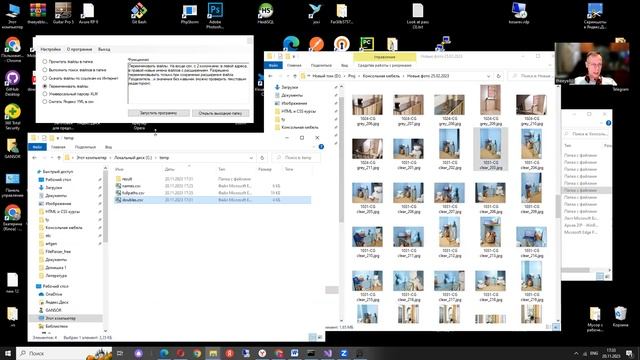Screen dimensions: 640x360
Task: Click the Back arrow in temp window
Action: click(35, 158)
